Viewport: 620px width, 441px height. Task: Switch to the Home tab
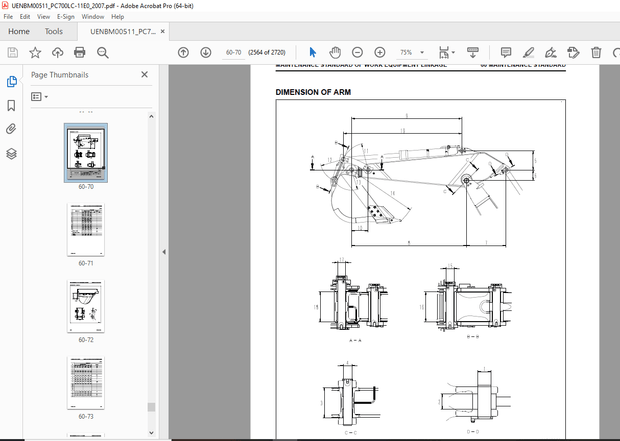point(19,31)
